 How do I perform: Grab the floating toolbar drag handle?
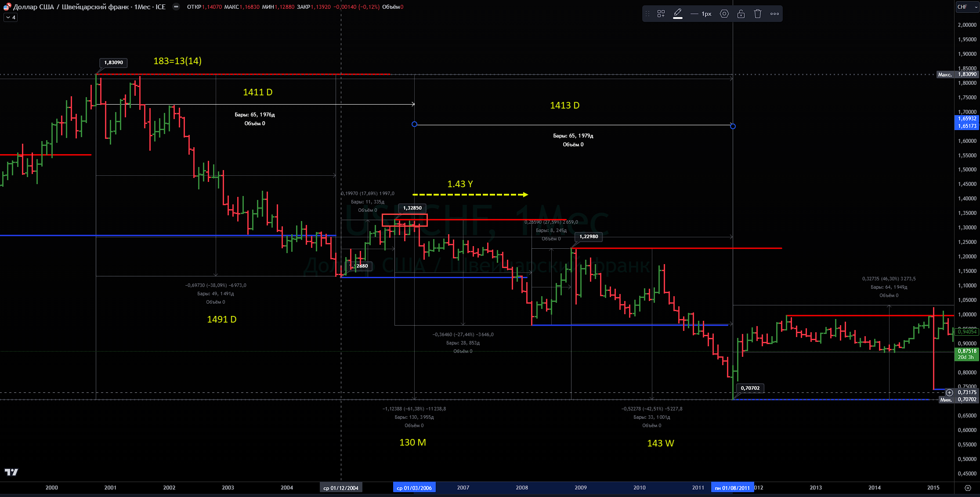click(x=647, y=14)
